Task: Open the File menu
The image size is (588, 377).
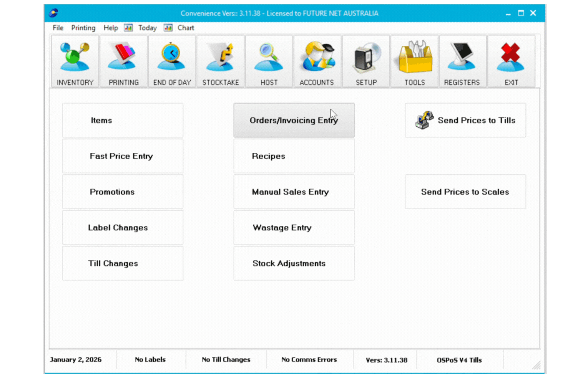Action: pyautogui.click(x=58, y=28)
